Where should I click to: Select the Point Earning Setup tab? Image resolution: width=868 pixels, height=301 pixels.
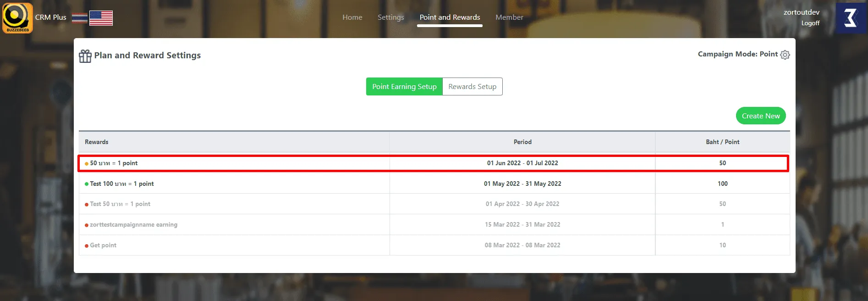coord(404,87)
